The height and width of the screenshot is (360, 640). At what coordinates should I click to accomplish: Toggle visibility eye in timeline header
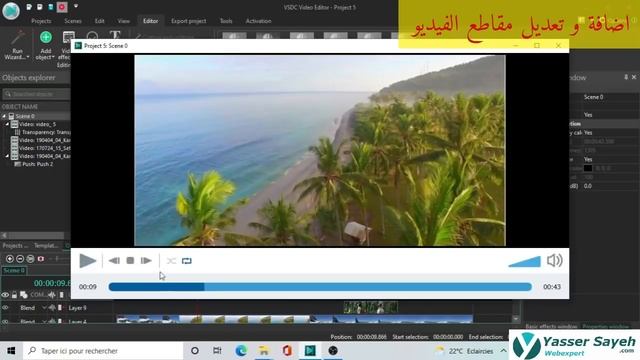coord(5,295)
